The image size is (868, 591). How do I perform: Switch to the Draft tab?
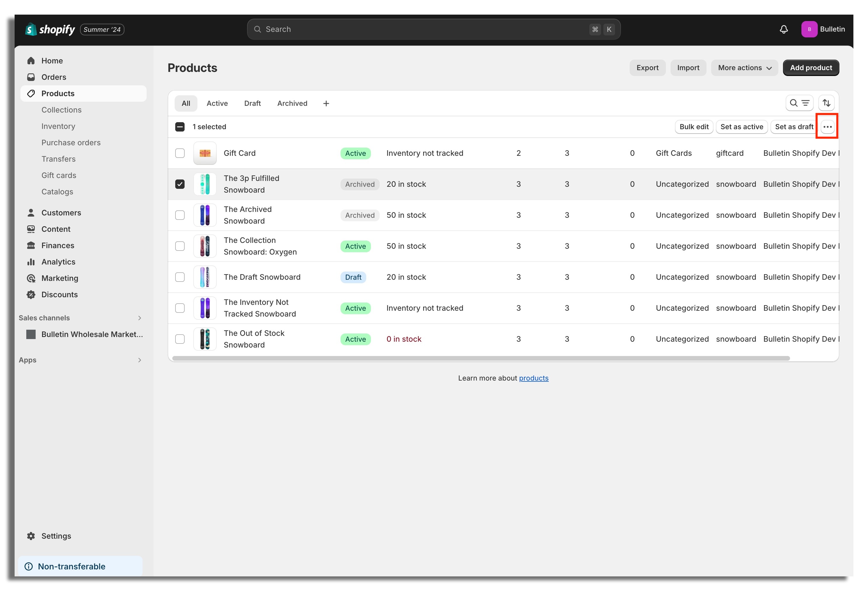coord(252,103)
